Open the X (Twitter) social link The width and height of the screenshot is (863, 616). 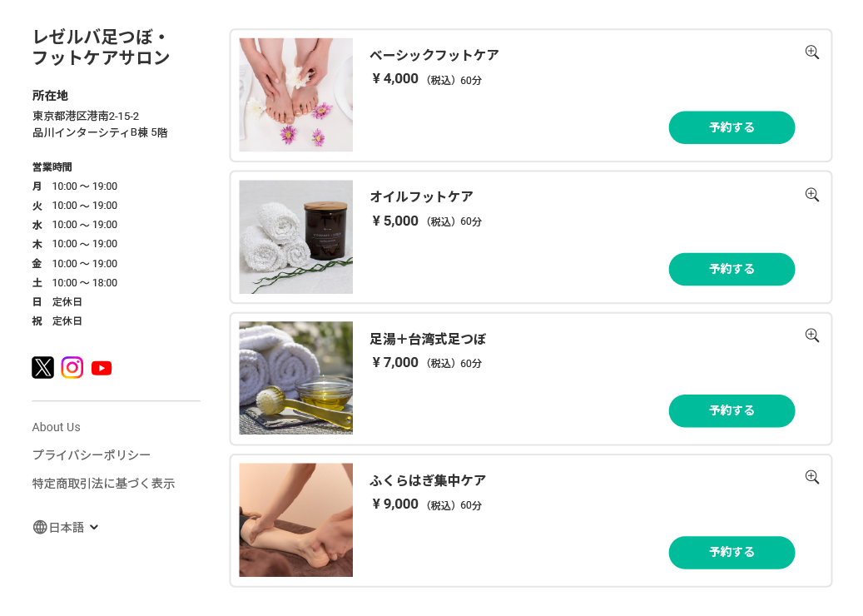(x=42, y=367)
